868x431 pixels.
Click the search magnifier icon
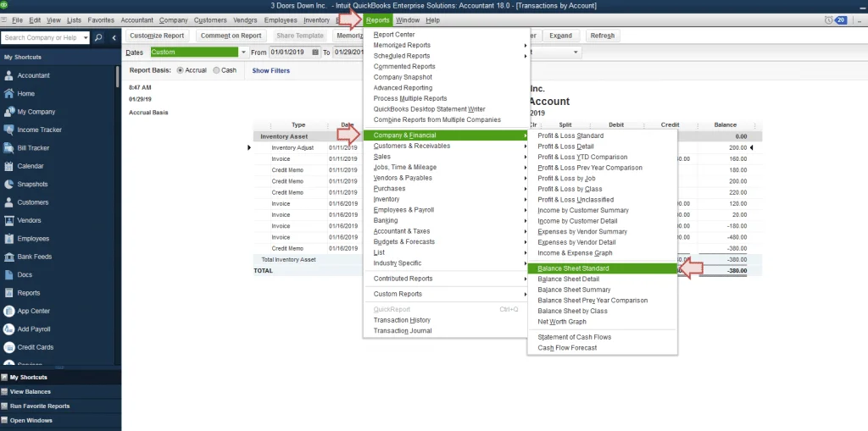click(x=98, y=37)
